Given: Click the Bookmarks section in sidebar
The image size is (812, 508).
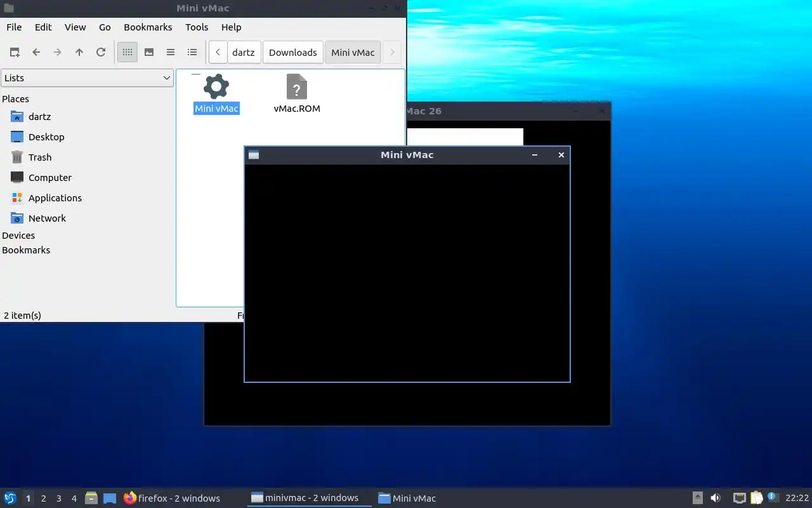Looking at the screenshot, I should click(26, 250).
